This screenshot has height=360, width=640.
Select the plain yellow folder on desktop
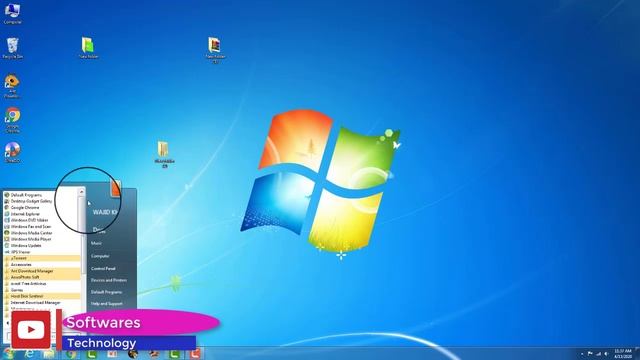click(x=164, y=154)
